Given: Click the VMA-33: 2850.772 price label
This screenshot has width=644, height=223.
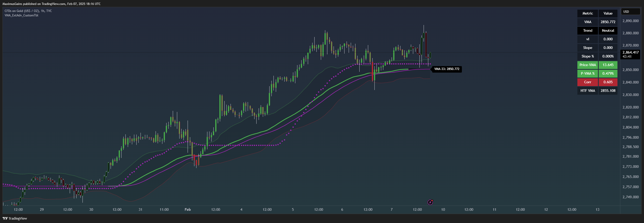Looking at the screenshot, I should (x=447, y=69).
